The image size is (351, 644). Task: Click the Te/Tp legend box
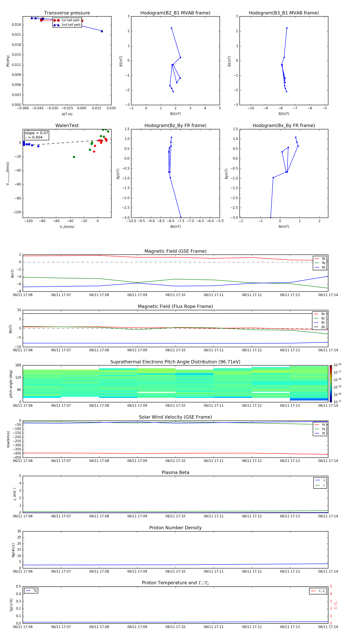click(318, 591)
